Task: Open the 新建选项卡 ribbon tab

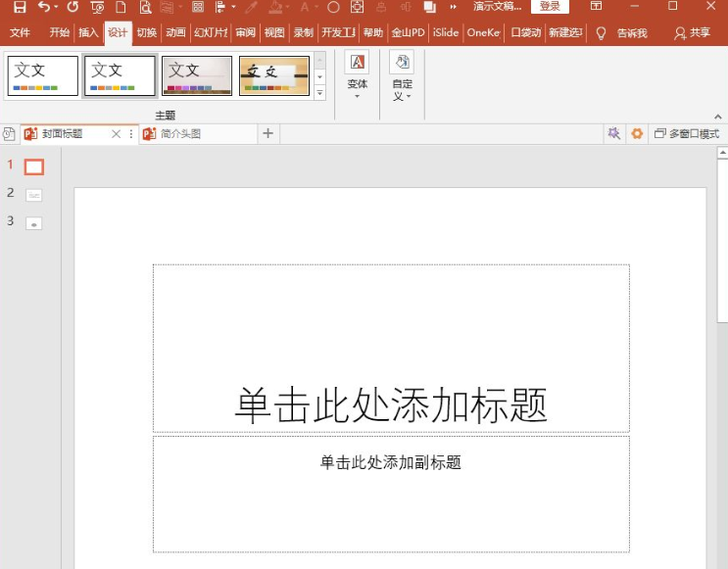Action: point(565,32)
